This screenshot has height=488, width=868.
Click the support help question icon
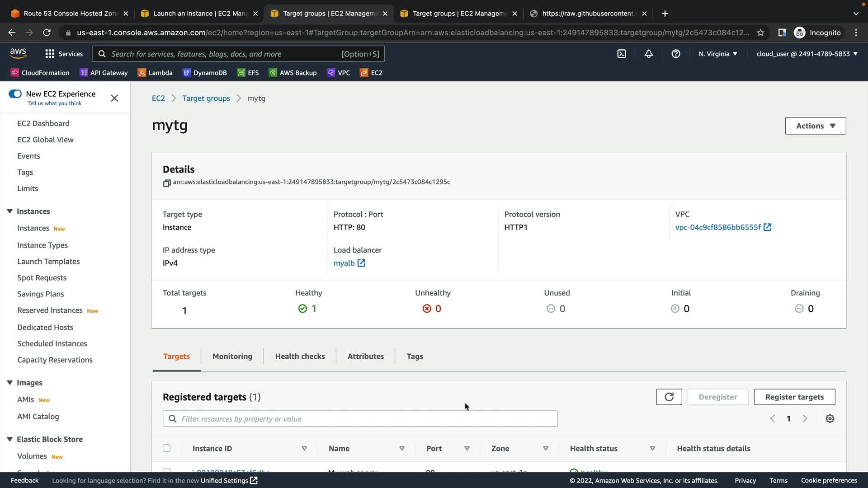point(676,54)
